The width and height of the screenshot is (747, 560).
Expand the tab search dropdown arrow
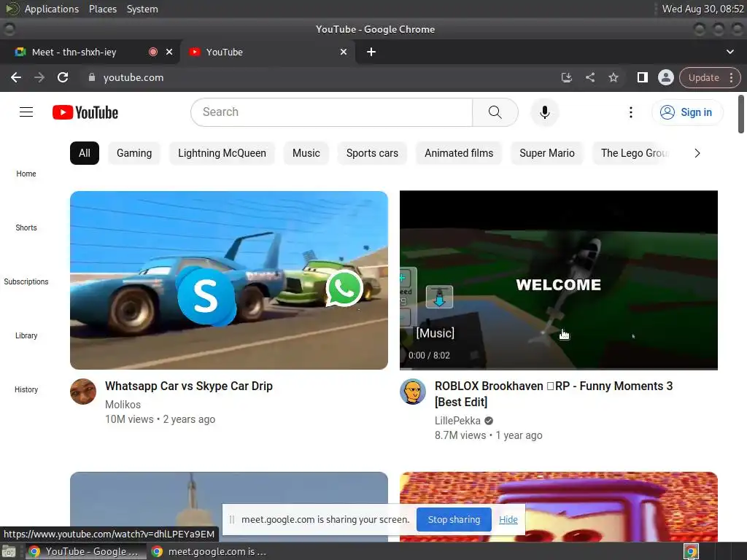pos(729,52)
